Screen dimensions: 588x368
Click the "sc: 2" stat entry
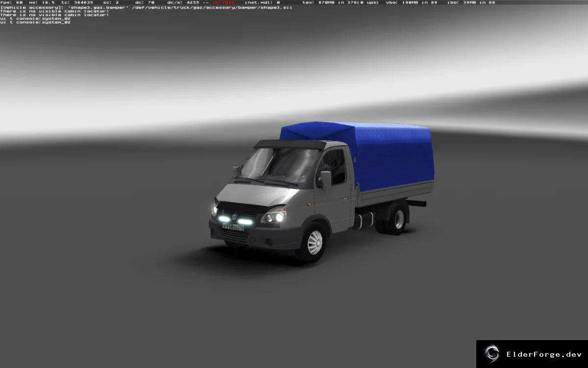[x=111, y=2]
